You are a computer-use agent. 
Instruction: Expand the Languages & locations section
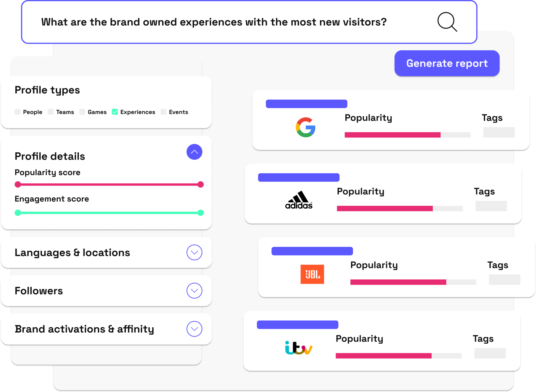(x=194, y=252)
